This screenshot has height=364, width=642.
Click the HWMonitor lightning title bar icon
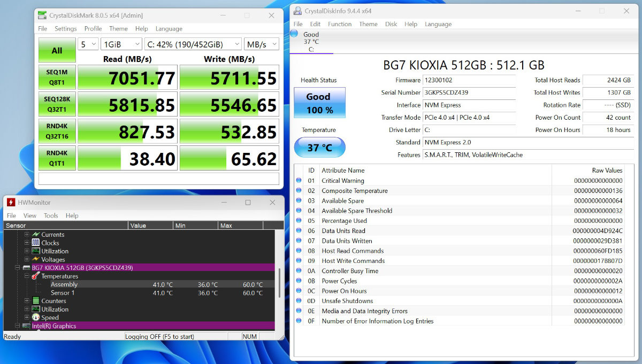[x=11, y=203]
